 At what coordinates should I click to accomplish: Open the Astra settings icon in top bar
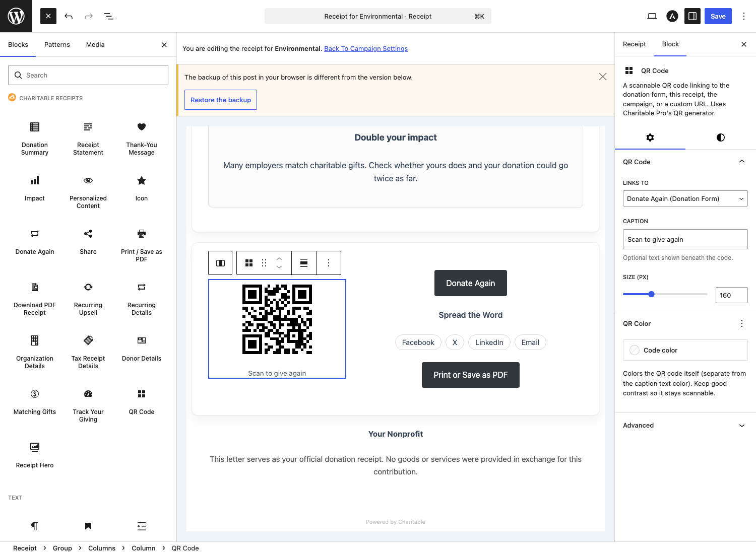pyautogui.click(x=672, y=16)
